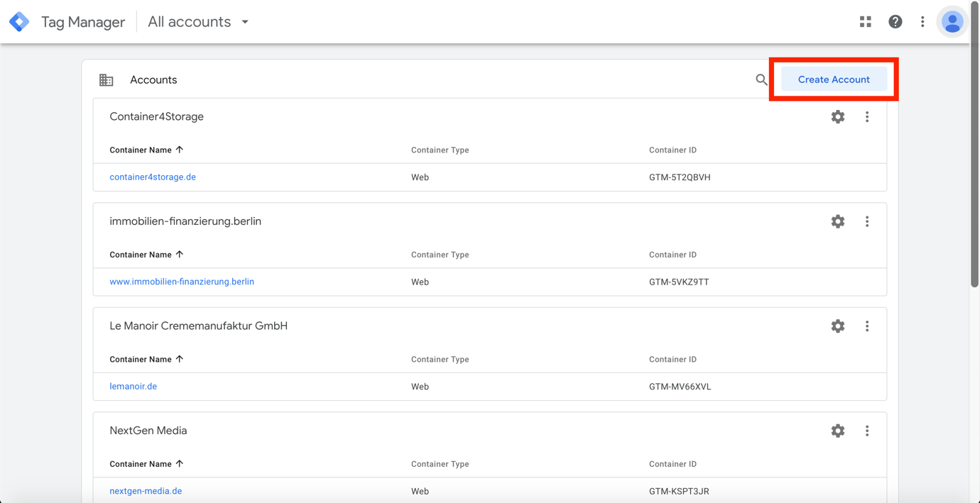Click the Accounts building icon

click(x=107, y=80)
